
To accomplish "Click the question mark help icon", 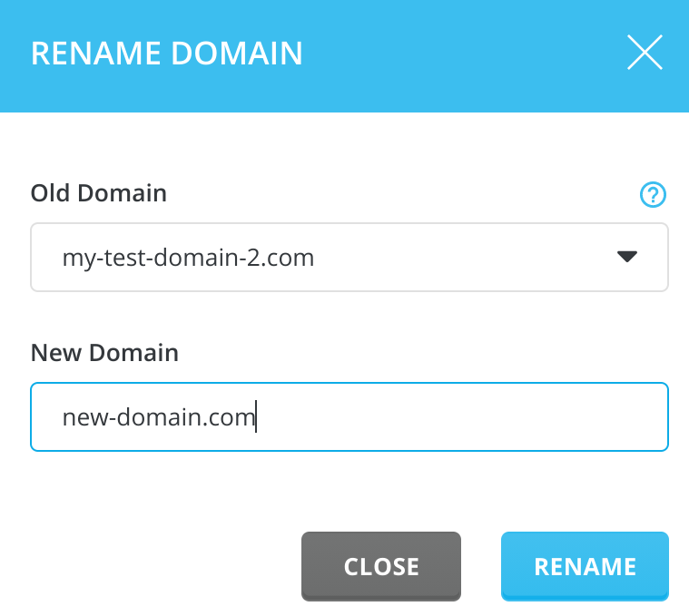I will (653, 194).
